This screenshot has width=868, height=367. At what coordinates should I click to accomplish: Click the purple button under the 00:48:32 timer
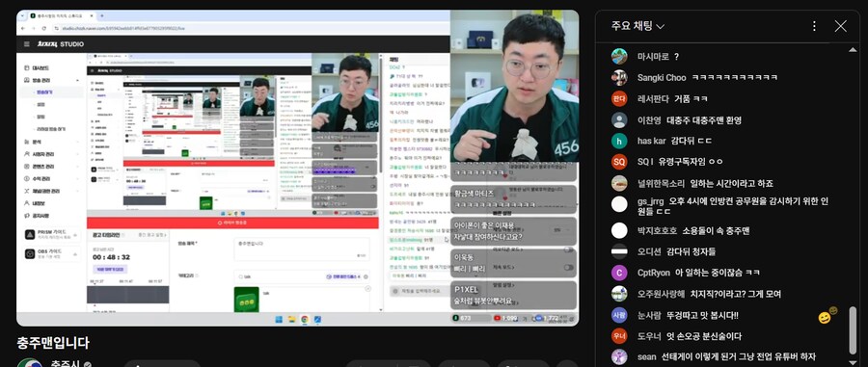110,269
